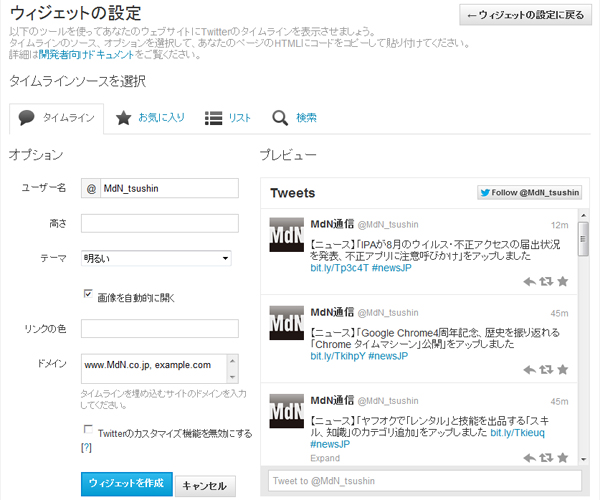Click the リンクの色 color input field
Viewport: 600px width, 500px height.
[159, 328]
